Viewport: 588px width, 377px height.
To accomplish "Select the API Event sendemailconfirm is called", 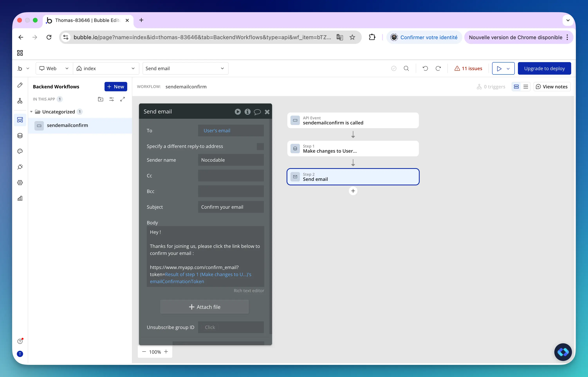I will [x=353, y=121].
